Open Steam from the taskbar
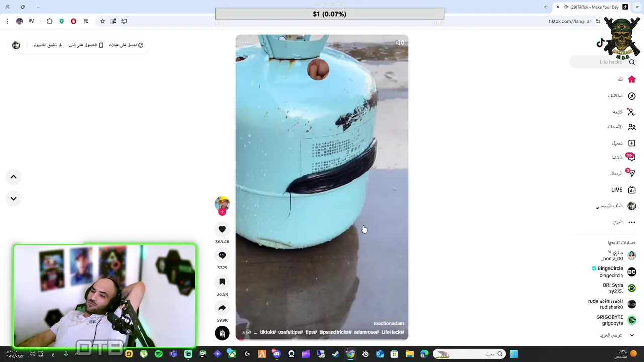The height and width of the screenshot is (362, 644). click(336, 354)
